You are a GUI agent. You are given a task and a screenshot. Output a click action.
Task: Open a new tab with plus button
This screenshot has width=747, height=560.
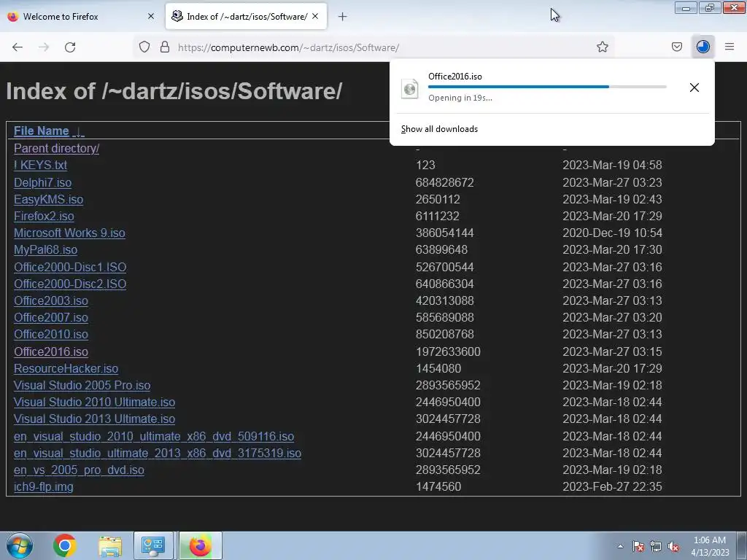[342, 17]
